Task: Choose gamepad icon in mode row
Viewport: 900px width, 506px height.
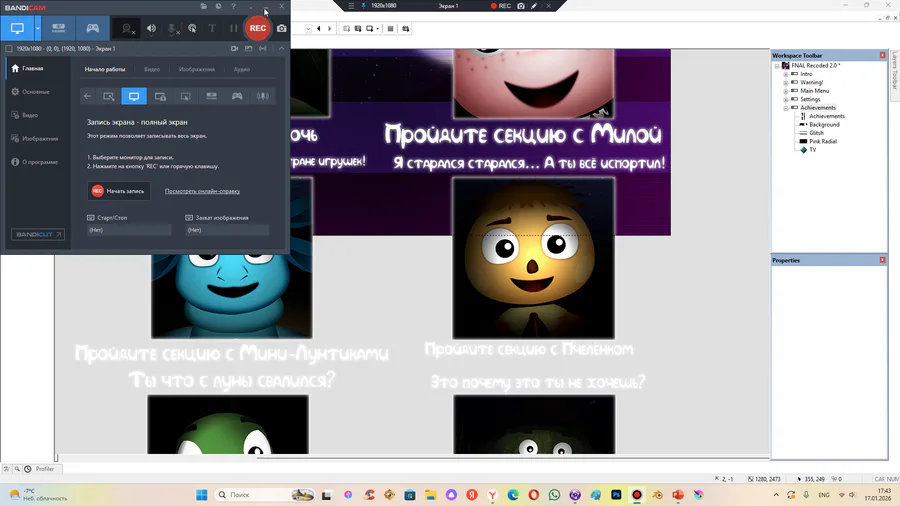Action: (237, 96)
